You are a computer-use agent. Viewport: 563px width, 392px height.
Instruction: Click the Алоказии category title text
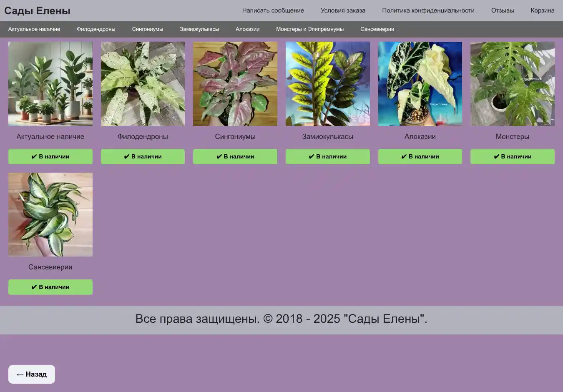pos(420,136)
